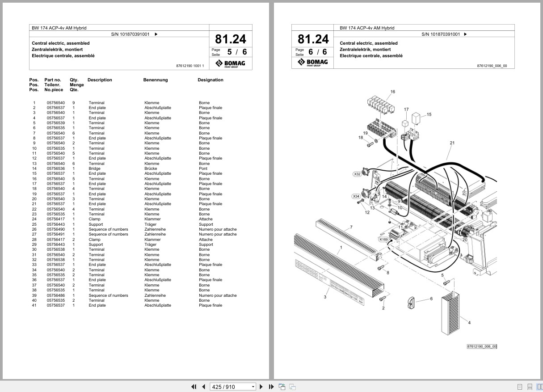Click callout number 7 in diagram
This screenshot has width=543, height=392.
point(351,227)
